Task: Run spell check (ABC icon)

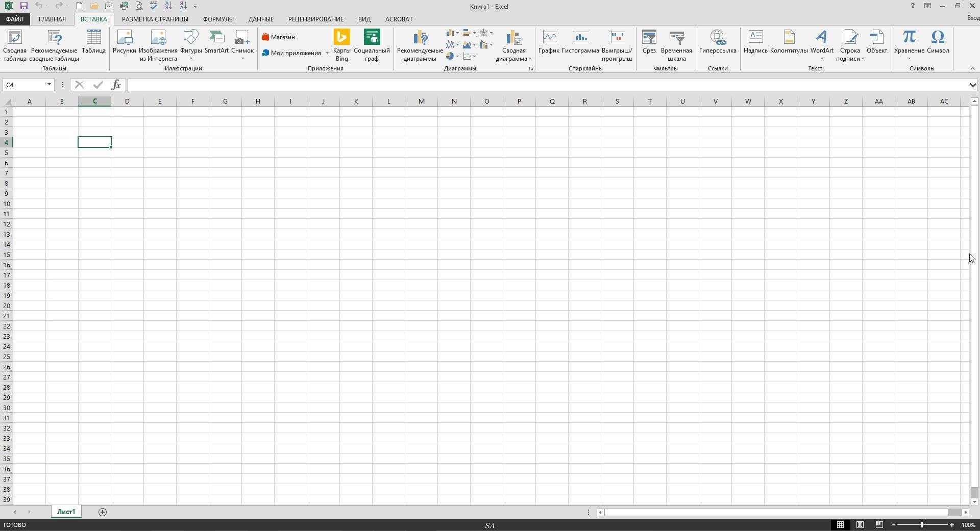Action: (154, 6)
